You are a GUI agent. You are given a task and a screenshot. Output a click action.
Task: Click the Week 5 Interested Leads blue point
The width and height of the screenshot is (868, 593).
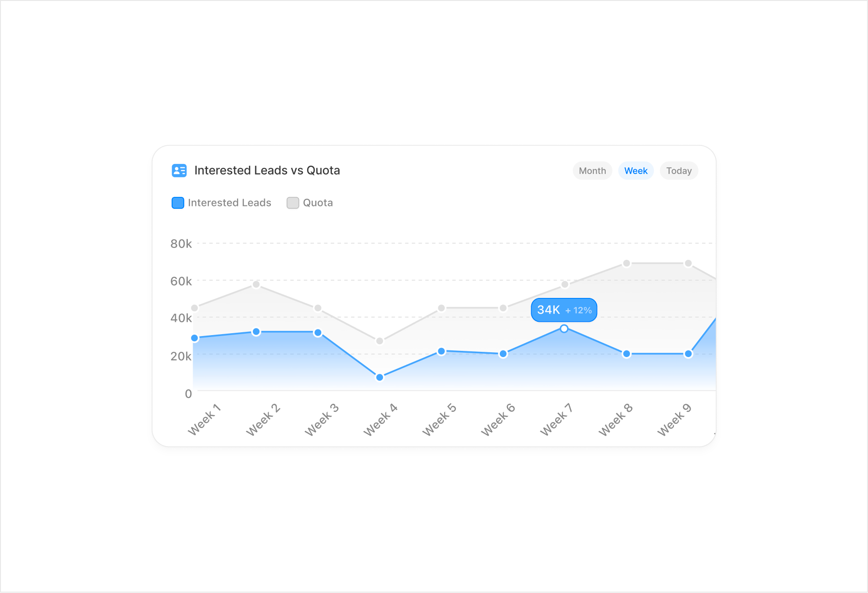[442, 351]
